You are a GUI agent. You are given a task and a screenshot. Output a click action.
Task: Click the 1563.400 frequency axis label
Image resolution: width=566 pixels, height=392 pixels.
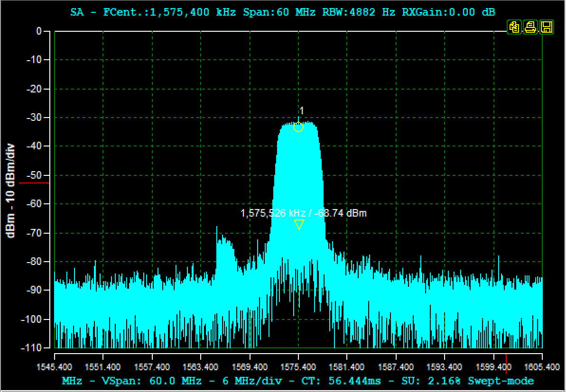201,367
